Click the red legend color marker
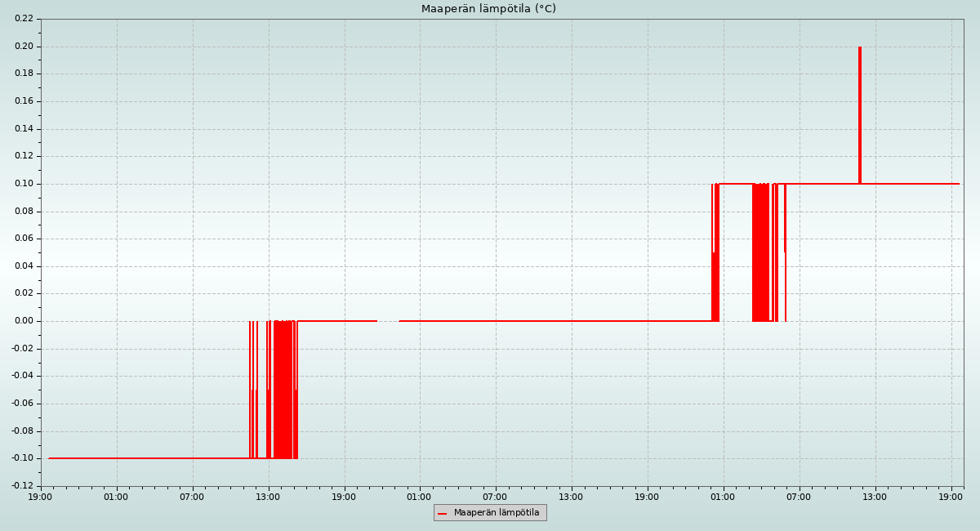 (442, 513)
